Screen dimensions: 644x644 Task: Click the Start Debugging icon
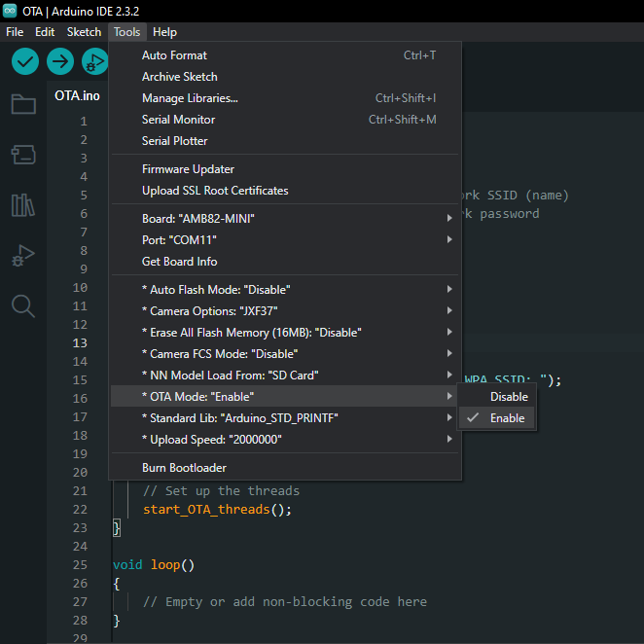pos(94,62)
